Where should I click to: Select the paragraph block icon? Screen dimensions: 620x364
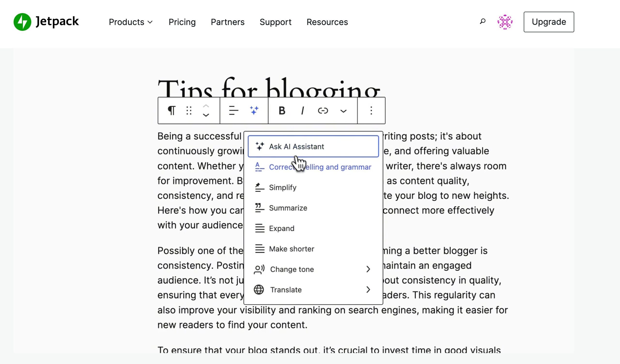point(172,110)
